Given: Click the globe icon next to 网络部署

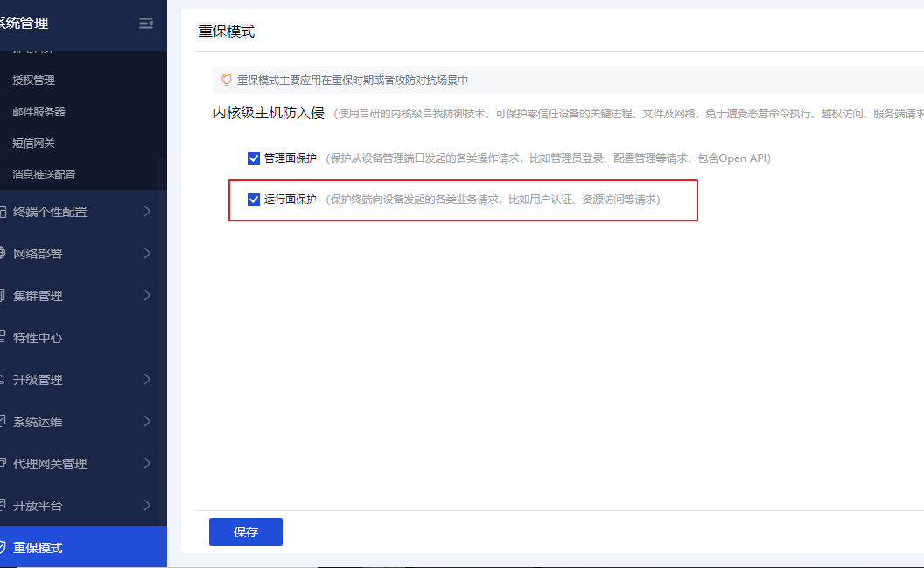Looking at the screenshot, I should coord(3,254).
